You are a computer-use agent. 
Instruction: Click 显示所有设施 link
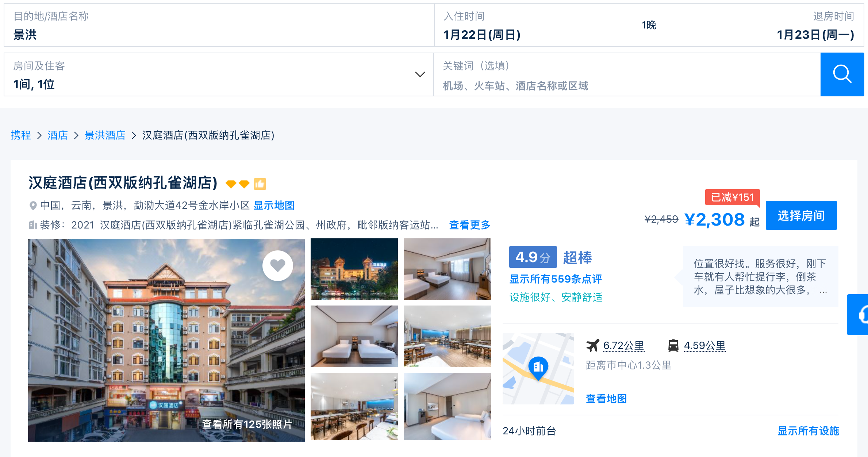(808, 431)
